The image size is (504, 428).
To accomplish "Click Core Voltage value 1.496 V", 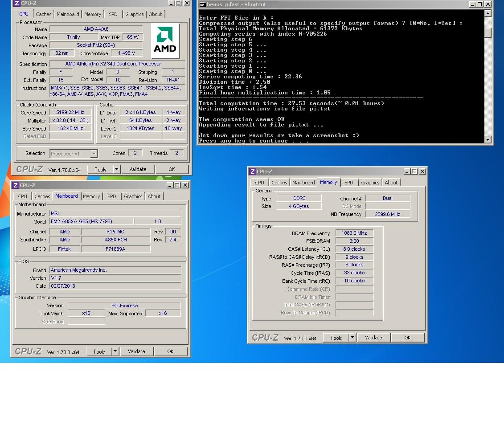I will click(127, 53).
